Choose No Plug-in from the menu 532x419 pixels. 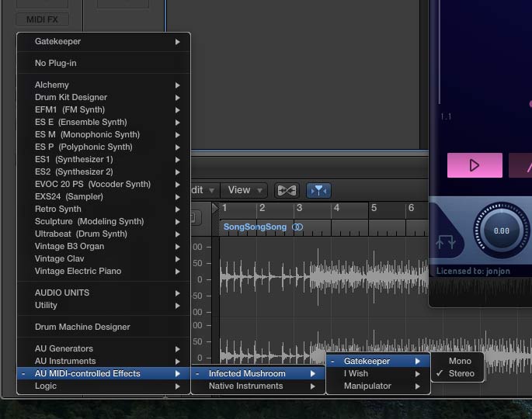coord(56,63)
